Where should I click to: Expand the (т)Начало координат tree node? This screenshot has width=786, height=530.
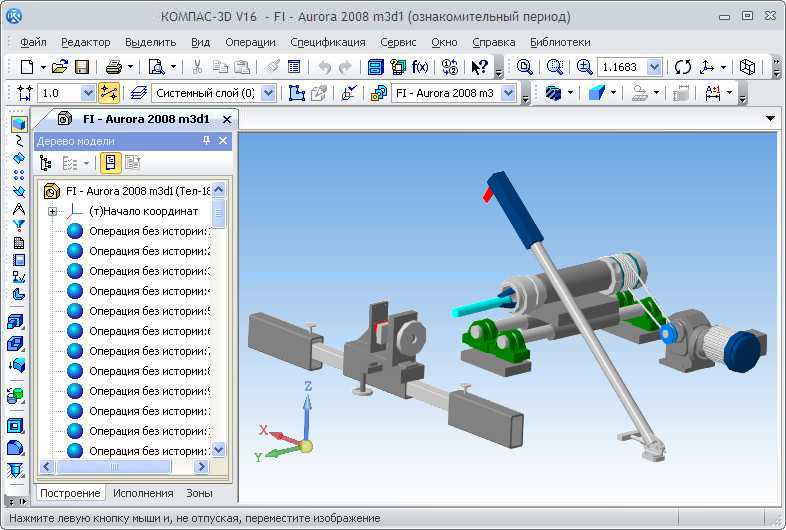coord(52,211)
